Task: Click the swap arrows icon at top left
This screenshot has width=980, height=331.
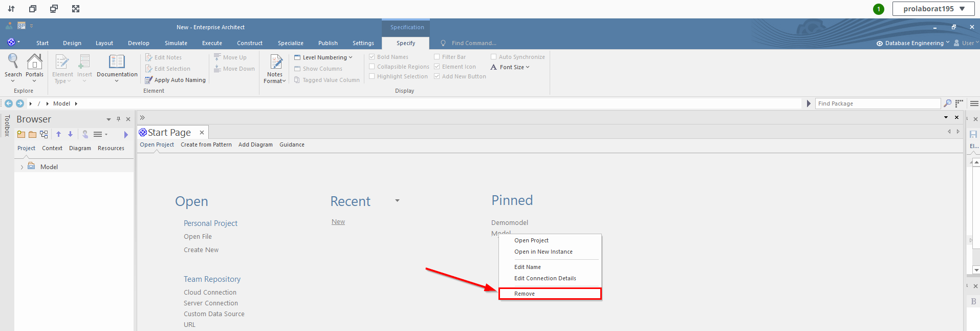Action: coord(11,9)
